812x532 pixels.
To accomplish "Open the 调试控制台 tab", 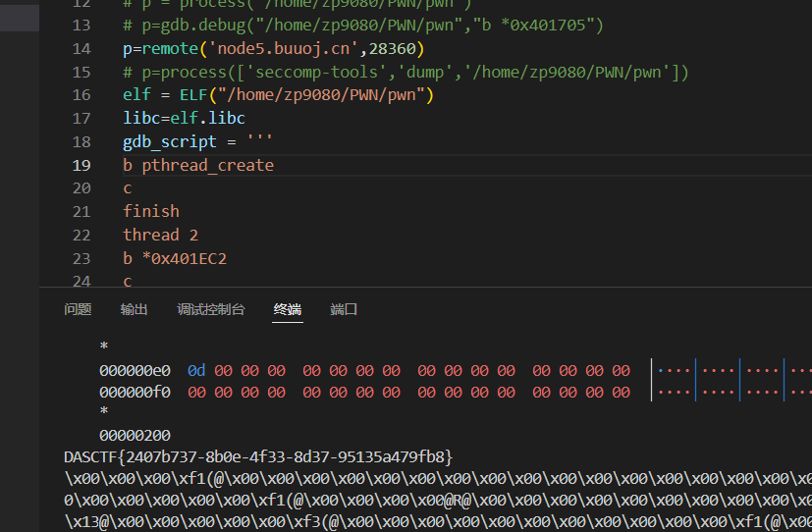I will click(210, 309).
